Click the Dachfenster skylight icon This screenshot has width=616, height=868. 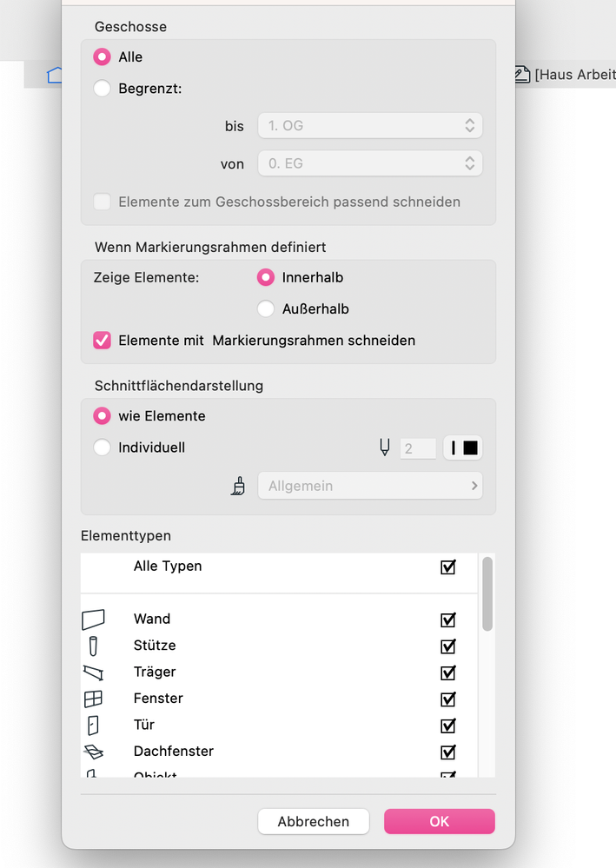(93, 752)
